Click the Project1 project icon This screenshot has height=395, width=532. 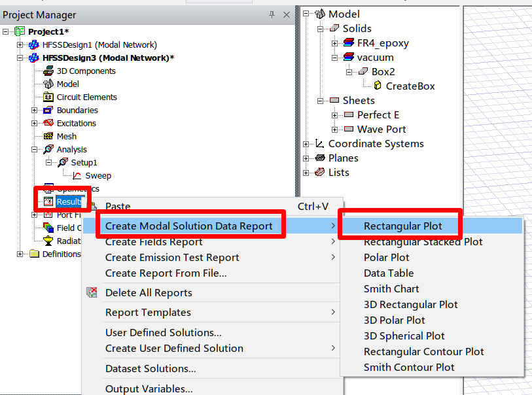click(x=20, y=31)
